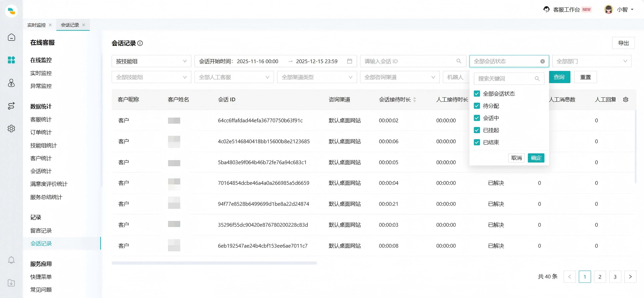This screenshot has height=298, width=644.
Task: Open 留言记录 in the sidebar menu
Action: click(41, 230)
